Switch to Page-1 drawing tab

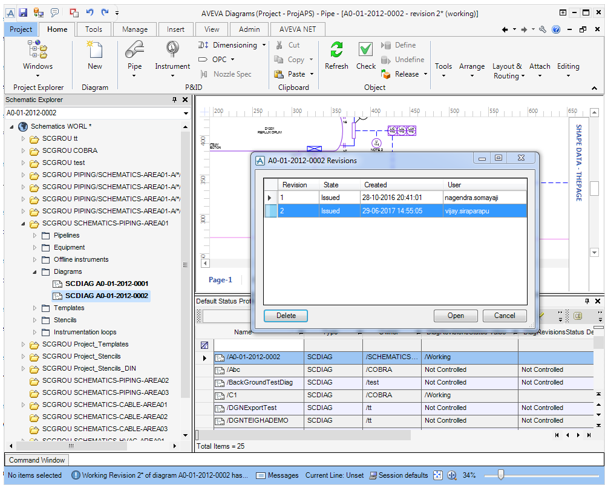220,280
